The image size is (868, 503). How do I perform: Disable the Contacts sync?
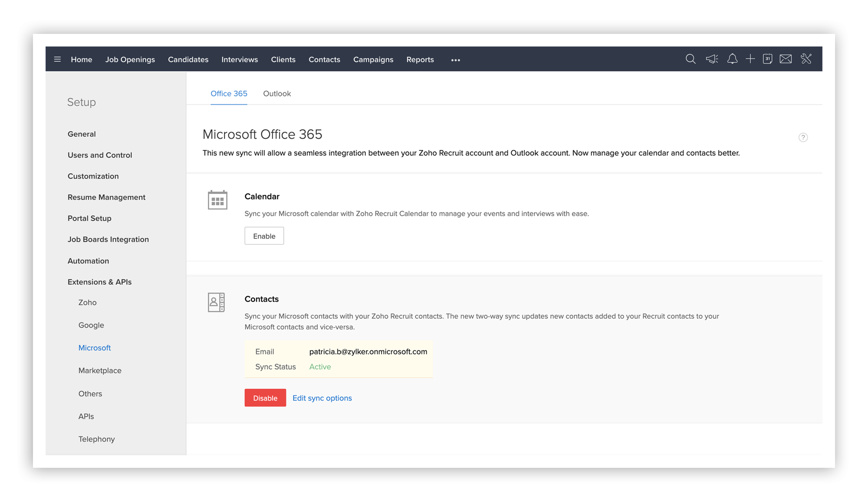pyautogui.click(x=265, y=398)
